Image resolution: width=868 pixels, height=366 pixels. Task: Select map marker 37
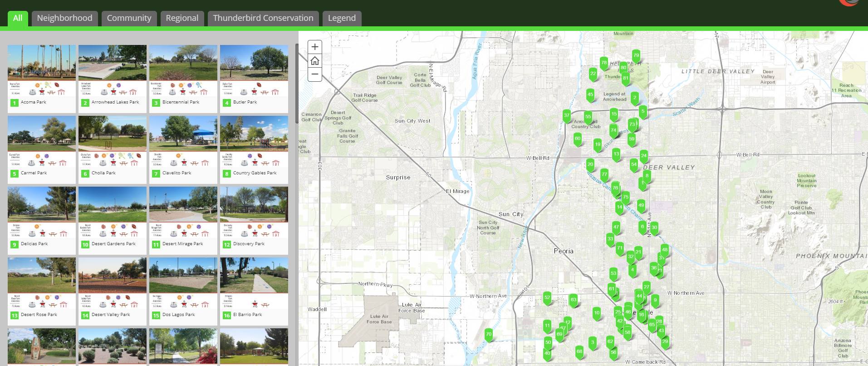click(x=567, y=116)
